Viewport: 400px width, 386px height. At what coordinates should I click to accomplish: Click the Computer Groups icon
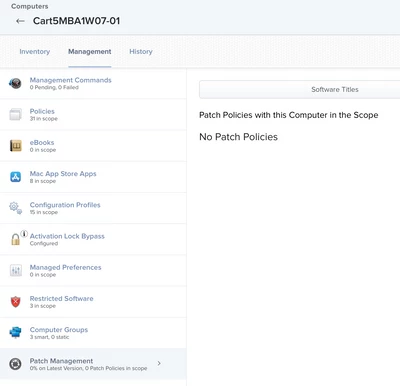(15, 332)
